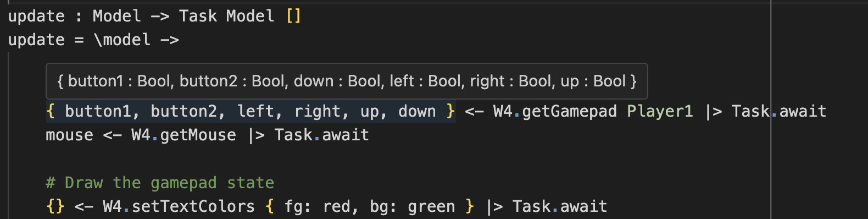The height and width of the screenshot is (219, 868).
Task: Click the update type annotation line
Action: click(x=154, y=16)
